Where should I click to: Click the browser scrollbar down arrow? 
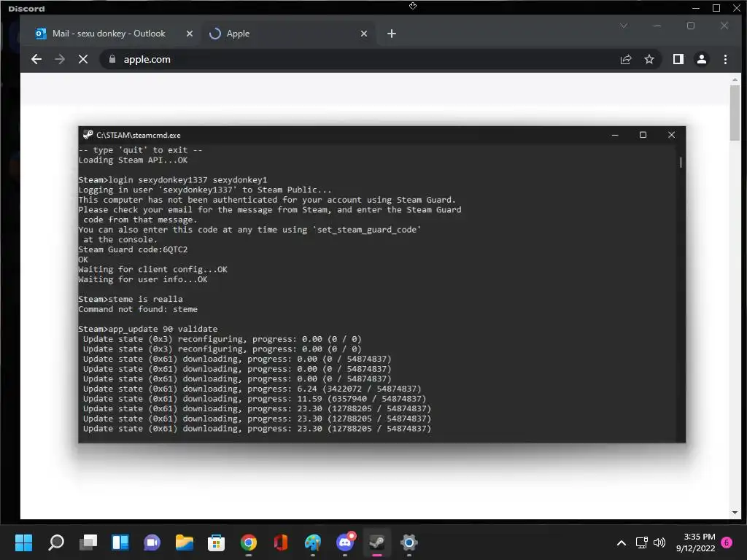(x=734, y=513)
